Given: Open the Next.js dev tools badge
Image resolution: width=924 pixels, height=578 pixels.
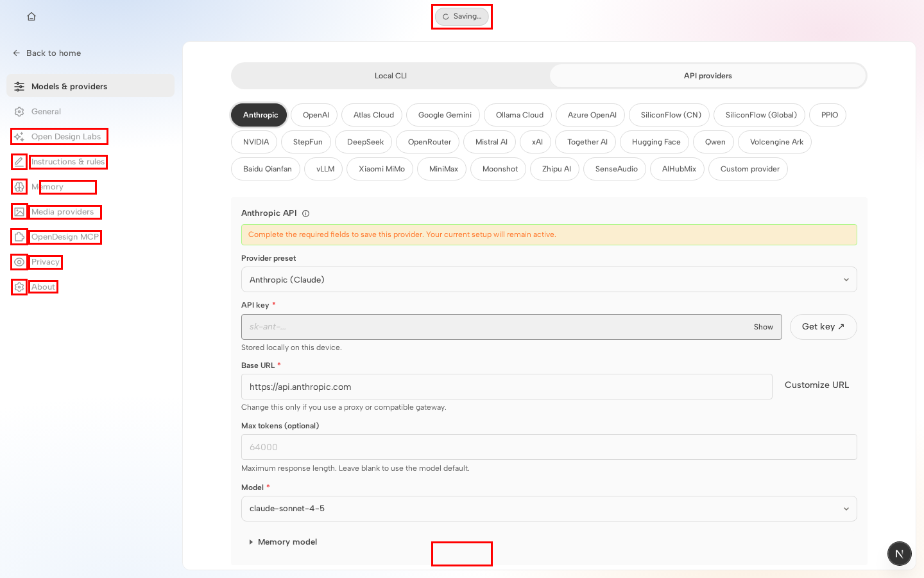Looking at the screenshot, I should pos(900,554).
